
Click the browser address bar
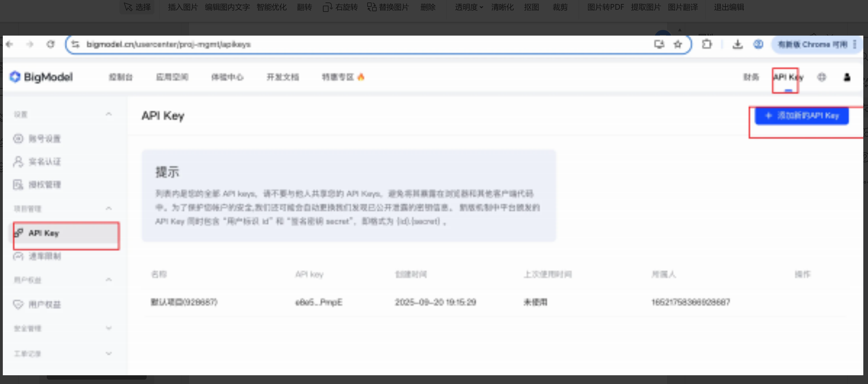[337, 44]
